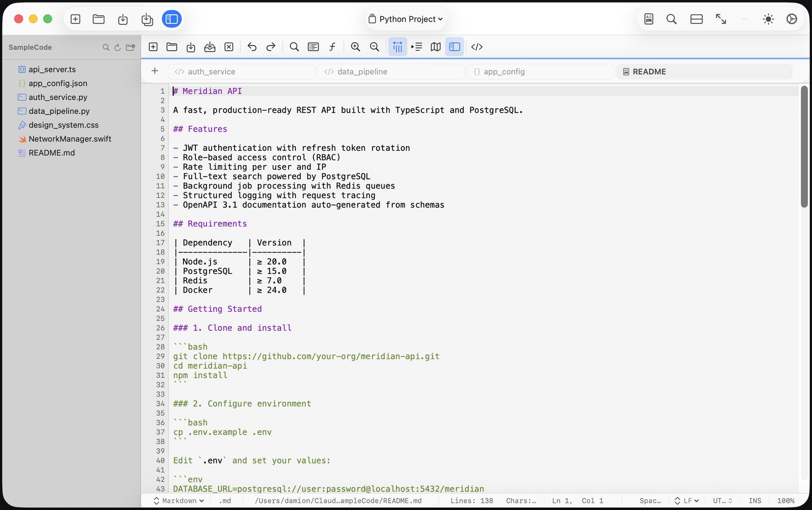Toggle the minimap icon

[x=435, y=47]
